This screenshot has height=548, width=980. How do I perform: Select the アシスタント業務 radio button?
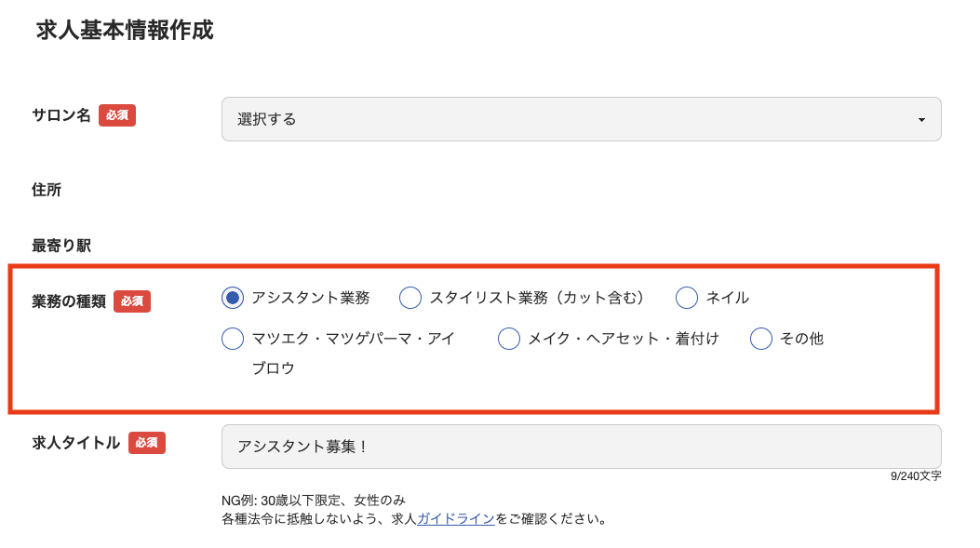click(232, 297)
